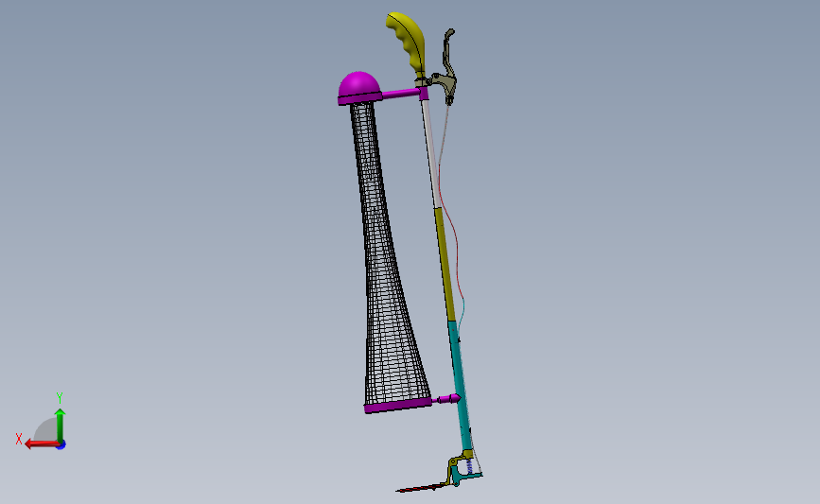Click the blue Z axis dot on the triad
The width and height of the screenshot is (820, 504).
pyautogui.click(x=61, y=445)
